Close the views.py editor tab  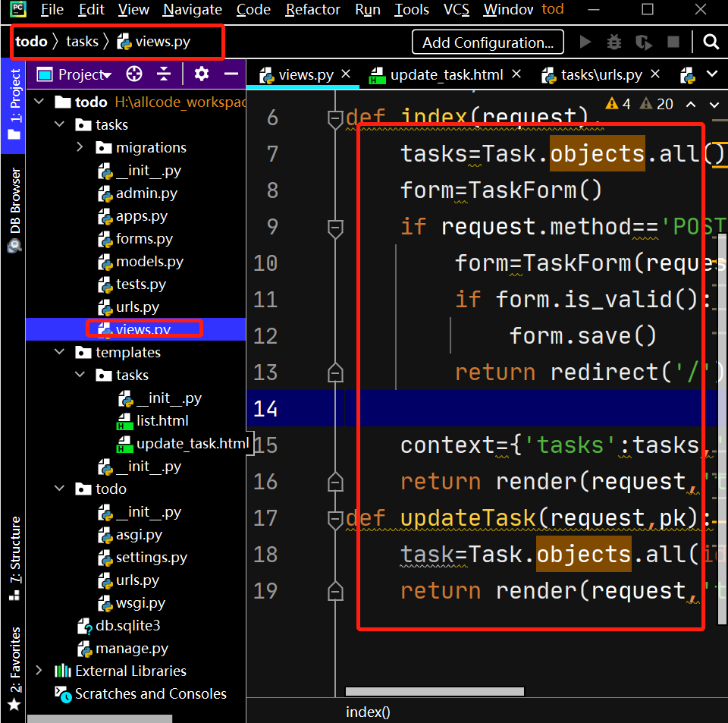346,74
